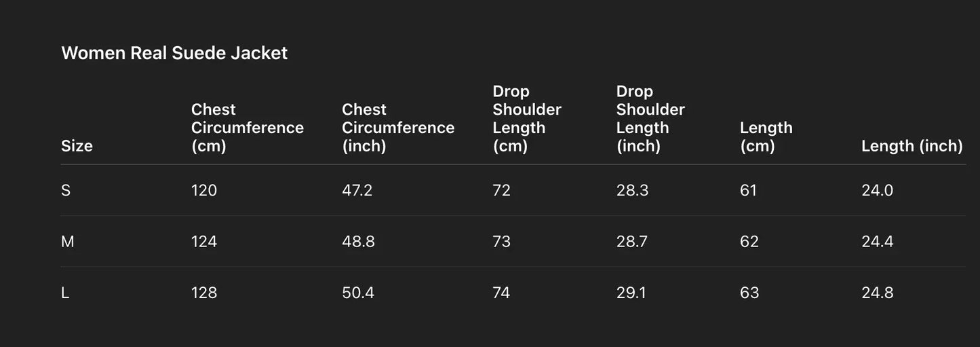Select the 128 chest circumference cell
This screenshot has height=347, width=980.
coord(204,293)
